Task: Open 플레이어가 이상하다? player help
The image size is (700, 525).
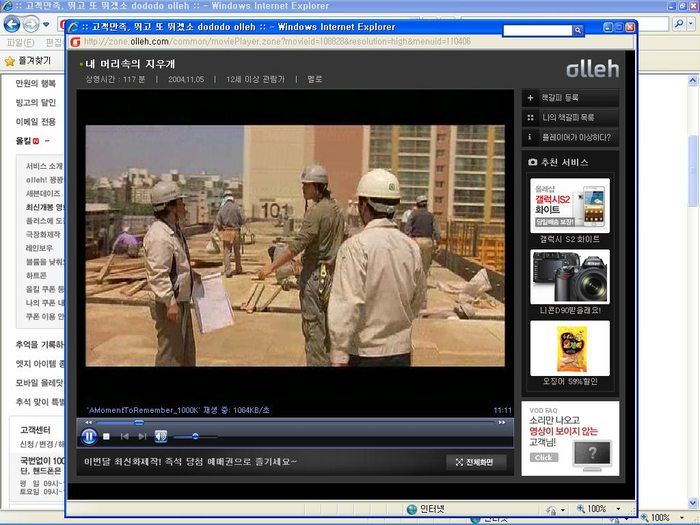Action: click(570, 137)
